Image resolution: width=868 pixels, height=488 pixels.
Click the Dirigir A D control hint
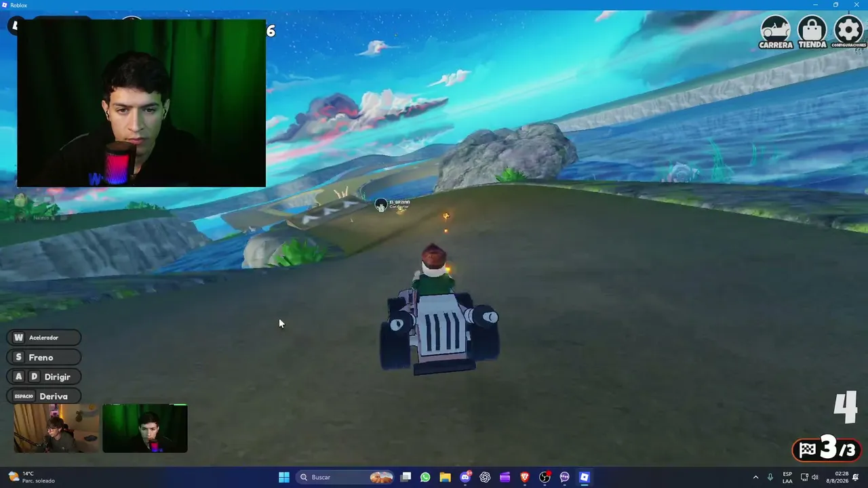(44, 377)
